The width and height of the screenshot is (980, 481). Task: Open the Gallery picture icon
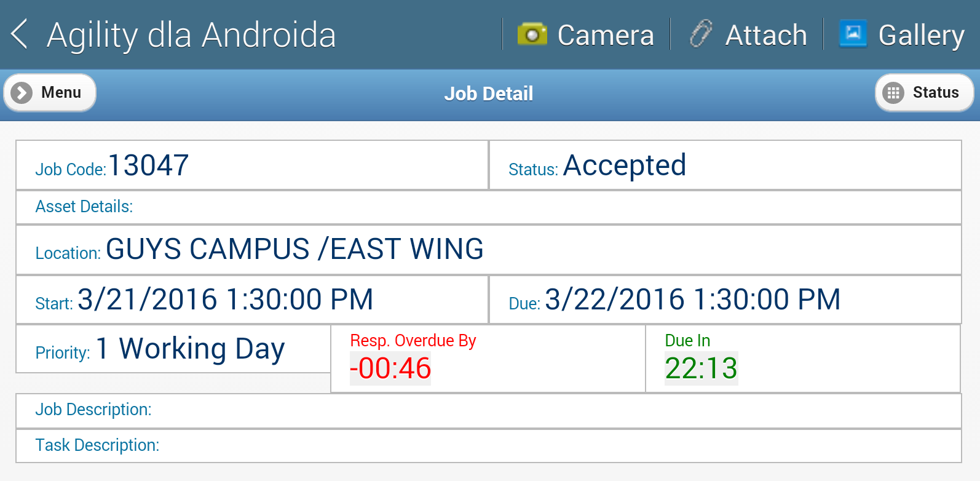853,34
